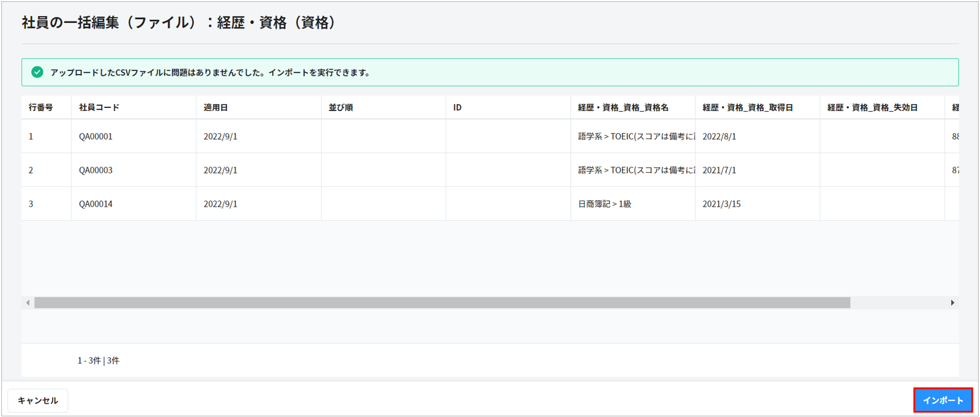Click the キャンセル button

38,400
